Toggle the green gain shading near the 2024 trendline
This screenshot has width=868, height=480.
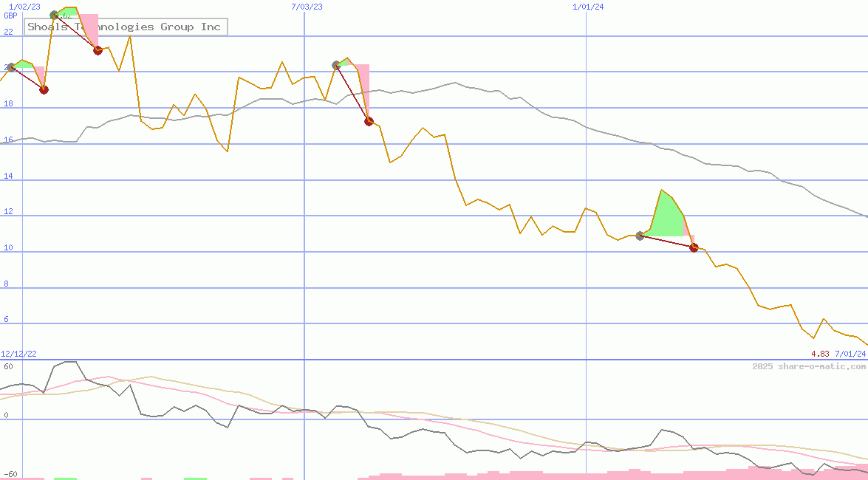click(666, 213)
